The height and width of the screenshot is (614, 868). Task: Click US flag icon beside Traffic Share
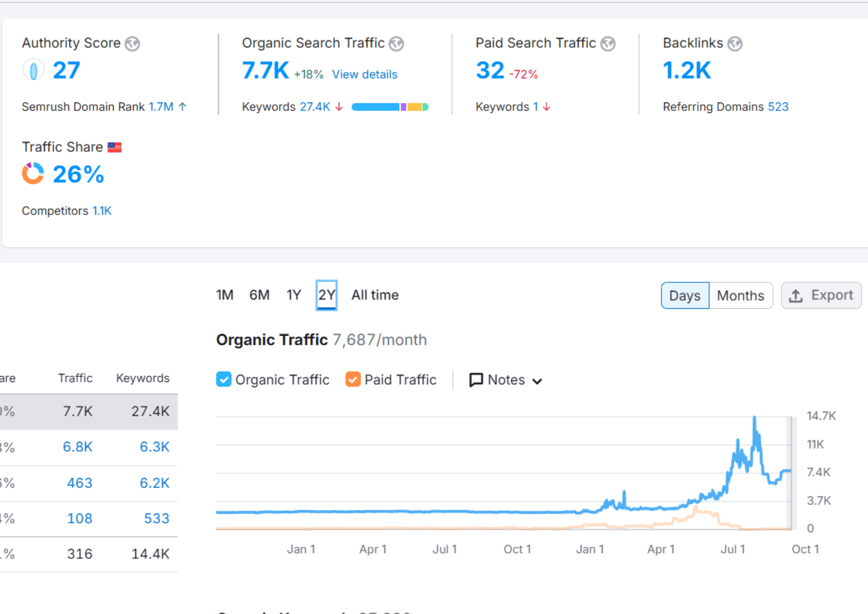coord(115,148)
